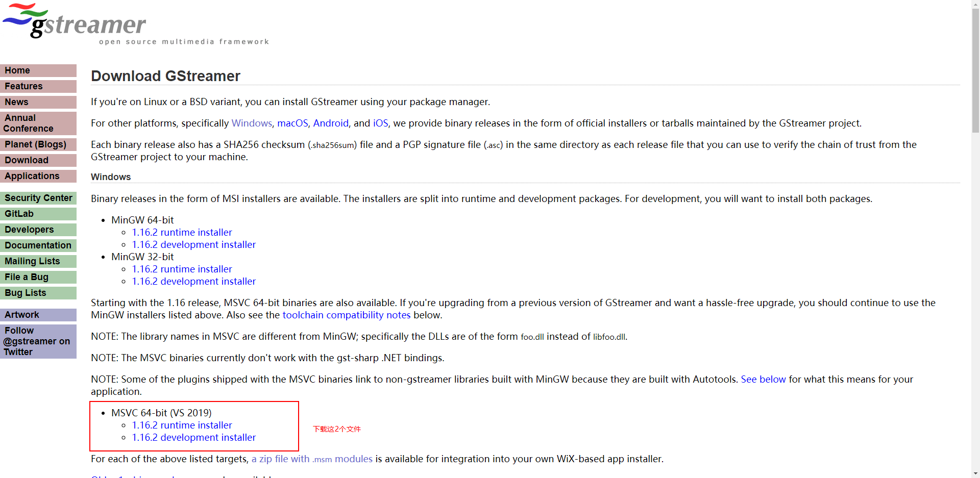Viewport: 980px width, 478px height.
Task: Open Documentation in sidebar
Action: pos(38,245)
